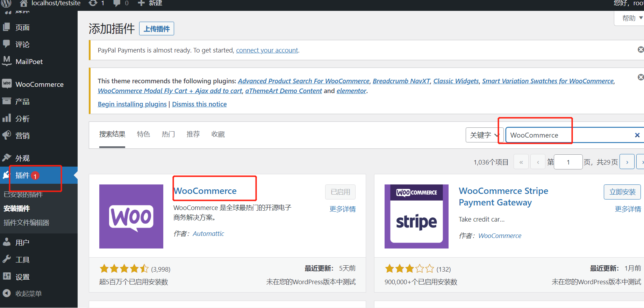Click 立即安装 for WooCommerce Stripe Gateway
The image size is (644, 308).
click(x=622, y=192)
